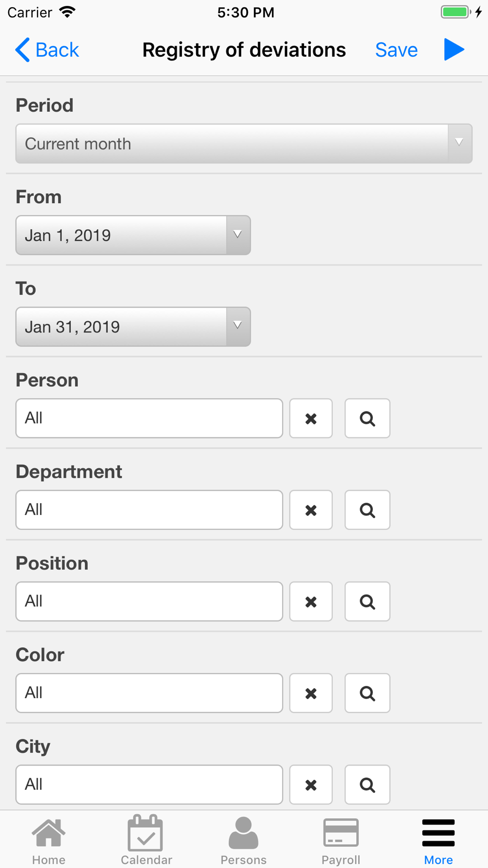Select the Person input field
This screenshot has height=868, width=488.
149,418
